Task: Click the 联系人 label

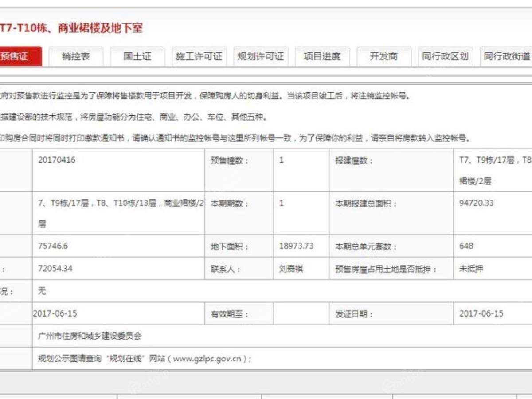Action: [226, 269]
